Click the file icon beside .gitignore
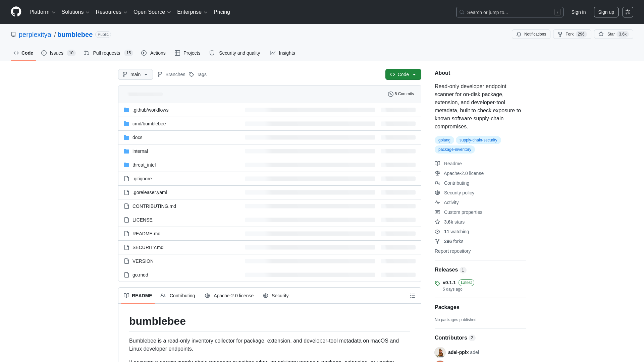 point(126,179)
